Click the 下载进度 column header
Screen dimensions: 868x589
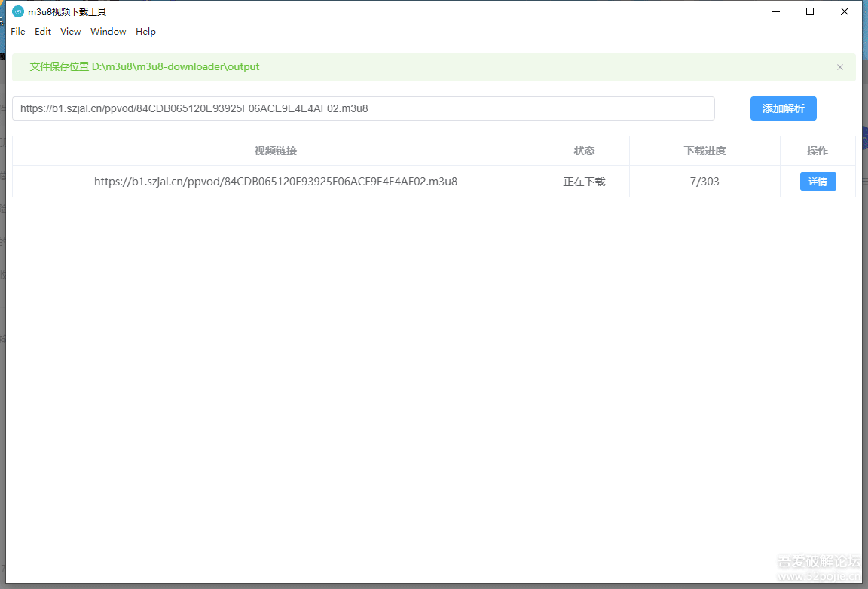click(704, 151)
